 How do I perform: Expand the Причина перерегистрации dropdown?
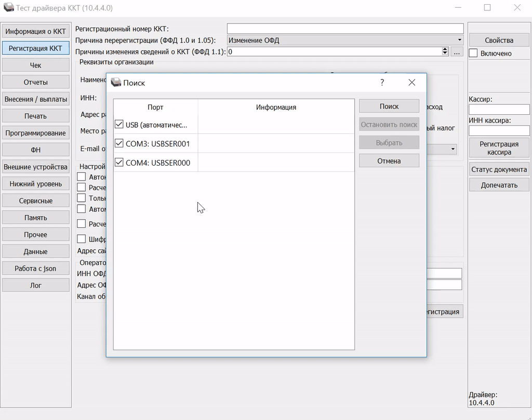(460, 40)
